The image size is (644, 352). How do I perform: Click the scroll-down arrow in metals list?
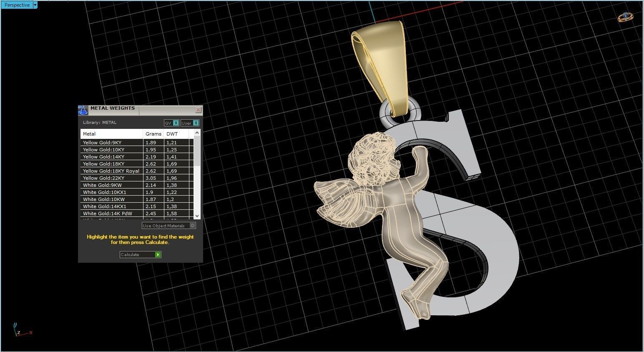point(197,215)
